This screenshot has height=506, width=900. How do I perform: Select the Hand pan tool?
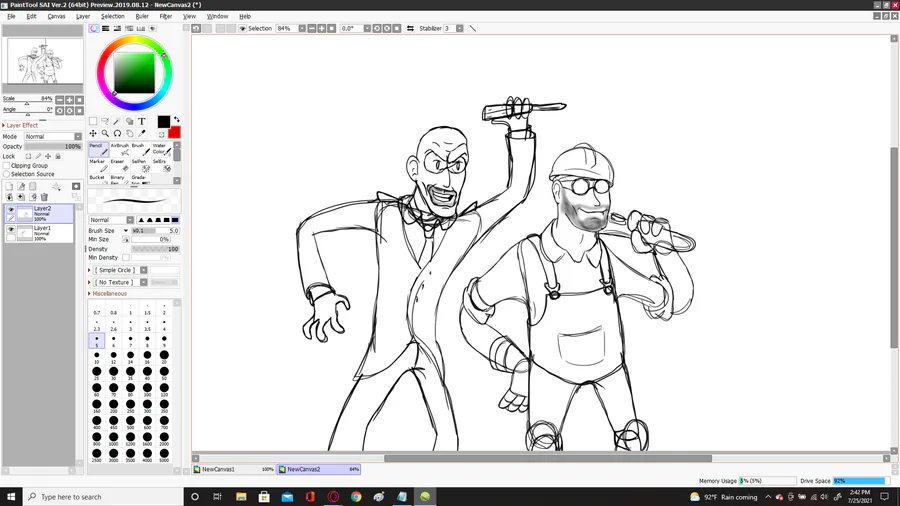click(x=130, y=133)
